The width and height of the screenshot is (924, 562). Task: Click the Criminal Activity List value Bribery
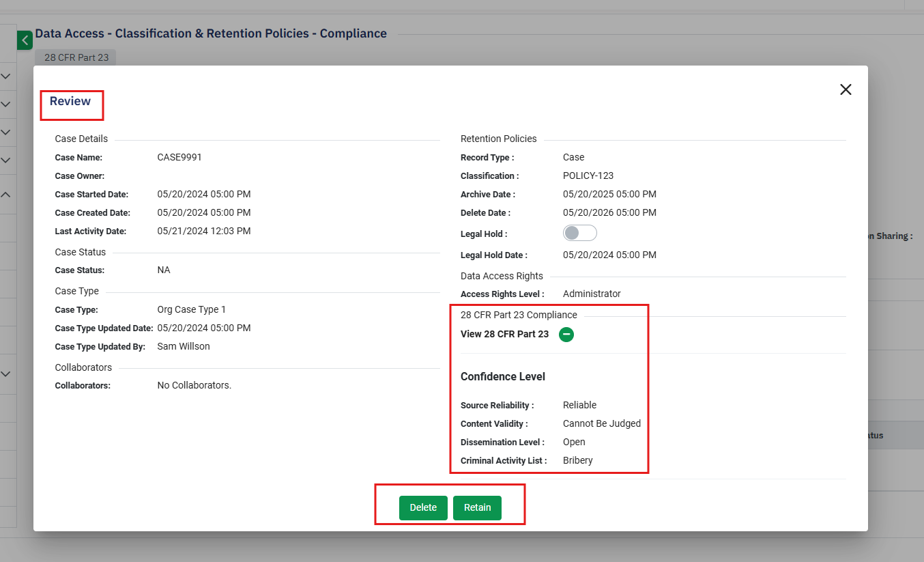click(578, 460)
